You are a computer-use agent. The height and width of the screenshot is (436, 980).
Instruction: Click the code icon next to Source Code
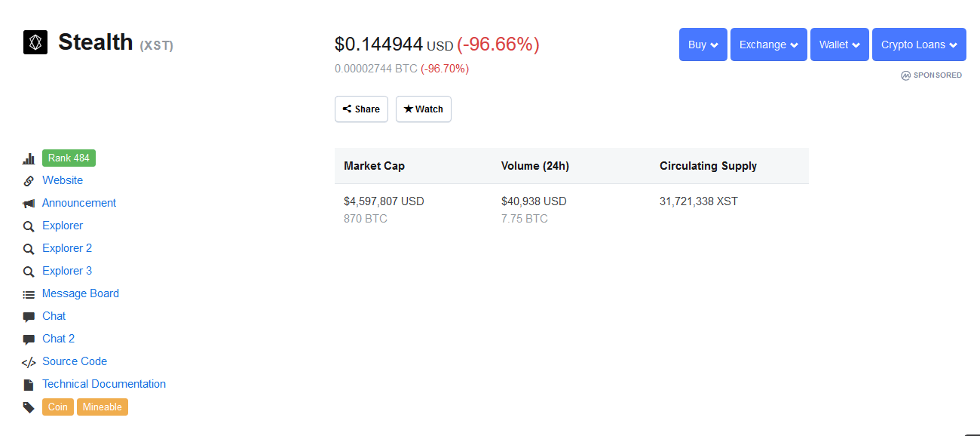[x=29, y=361]
